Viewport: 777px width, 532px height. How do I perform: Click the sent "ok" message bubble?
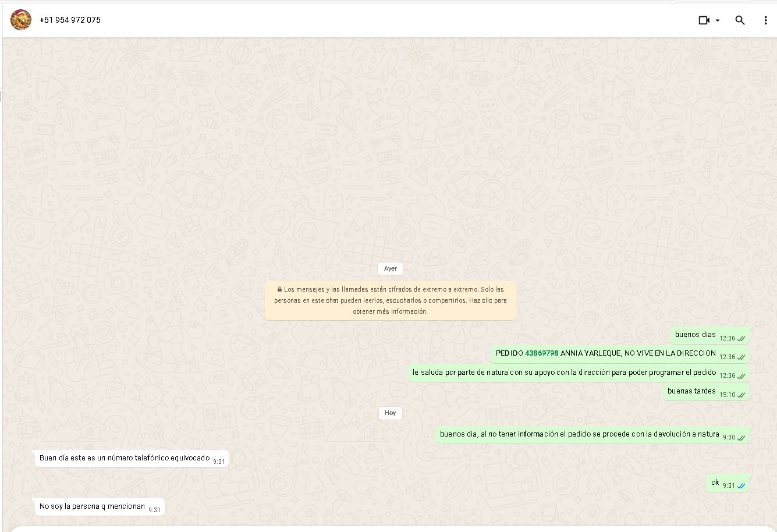tap(715, 483)
